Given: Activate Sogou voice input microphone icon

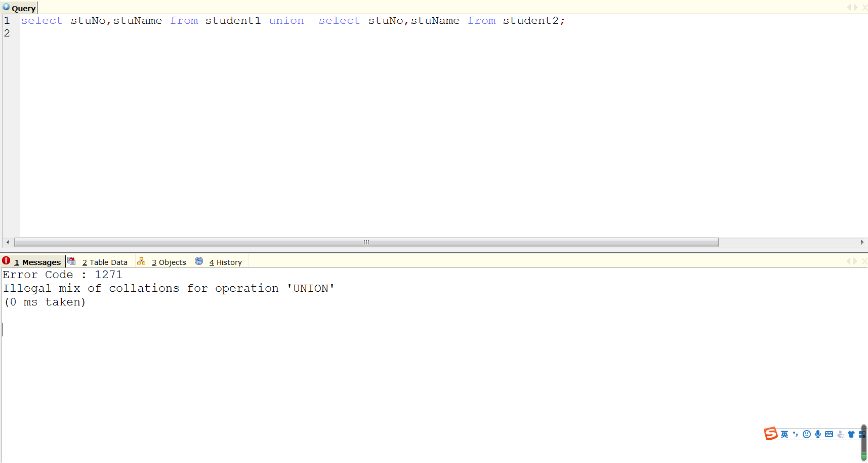Looking at the screenshot, I should (818, 434).
